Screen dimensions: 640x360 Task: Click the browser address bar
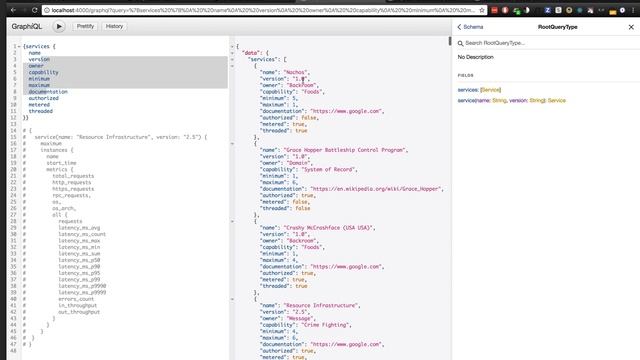tap(263, 10)
